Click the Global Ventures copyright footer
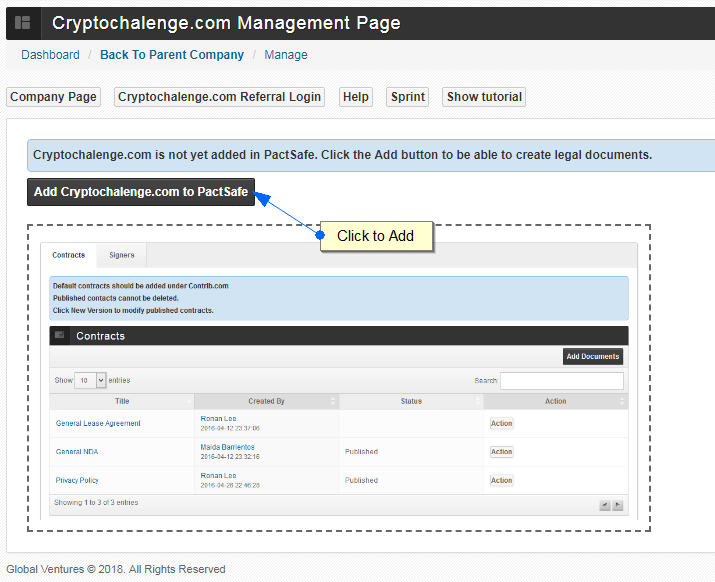The height and width of the screenshot is (582, 715). 116,569
